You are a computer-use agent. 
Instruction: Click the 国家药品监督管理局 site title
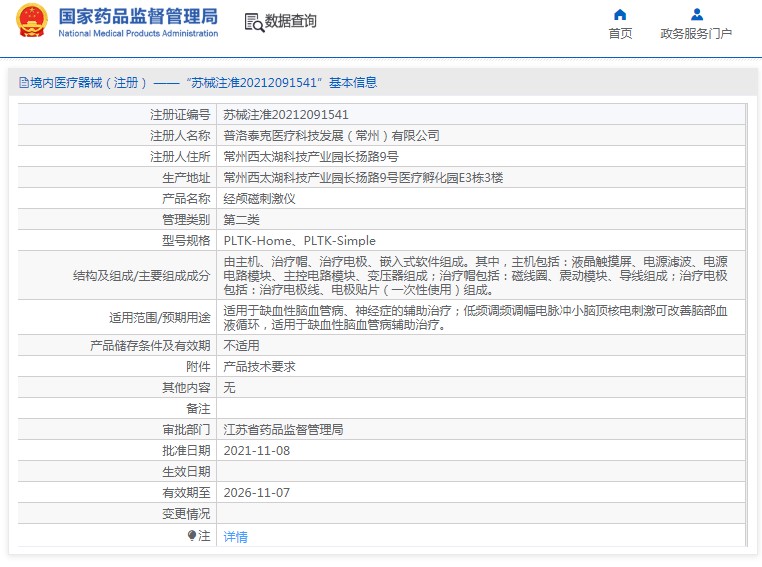click(x=138, y=17)
